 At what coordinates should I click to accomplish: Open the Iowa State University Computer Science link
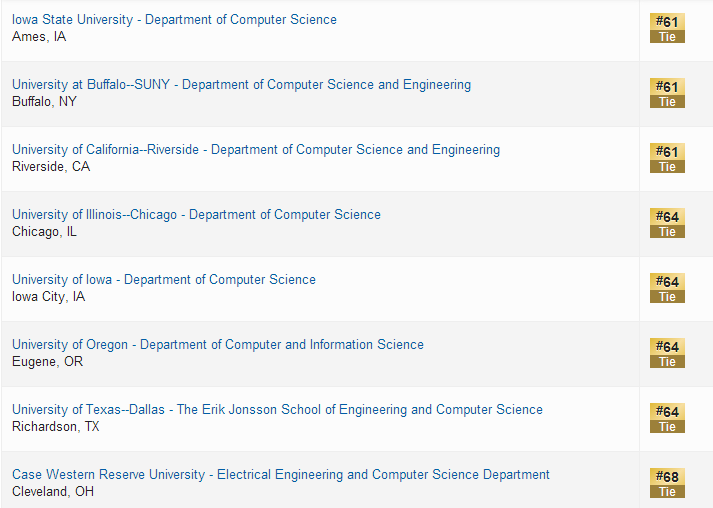(174, 20)
